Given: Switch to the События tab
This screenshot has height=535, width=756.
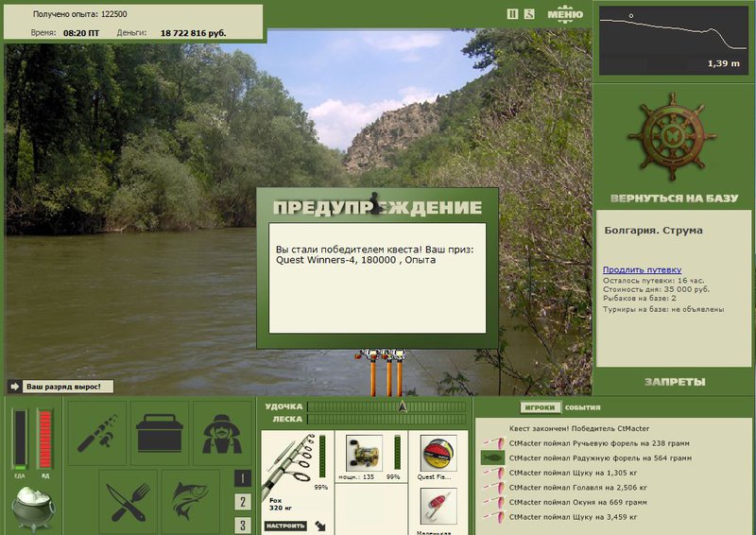Looking at the screenshot, I should (582, 407).
